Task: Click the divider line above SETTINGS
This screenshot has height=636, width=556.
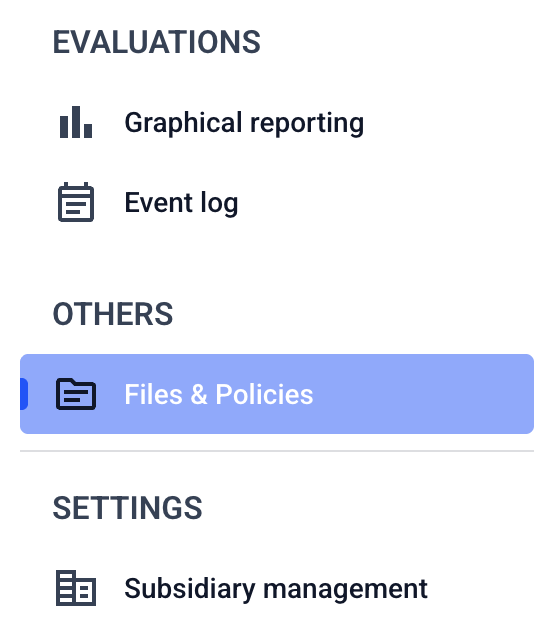Action: point(277,451)
